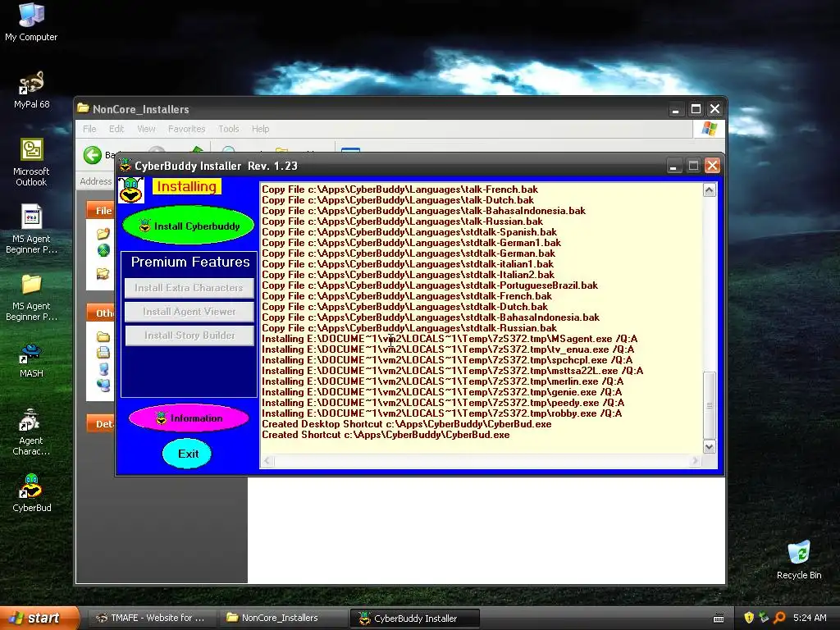Image resolution: width=840 pixels, height=630 pixels.
Task: Click the CyberBuddy Installer title bar icon
Action: click(126, 166)
